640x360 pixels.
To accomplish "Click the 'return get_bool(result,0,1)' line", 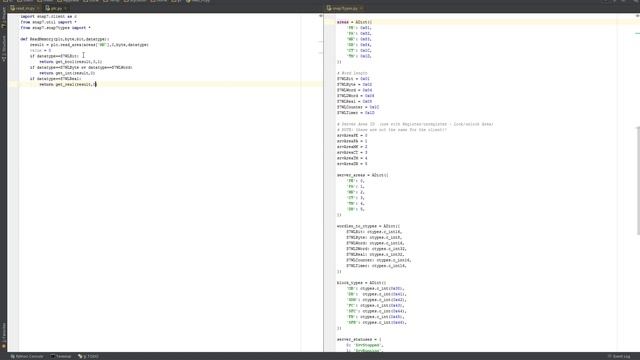I will [71, 62].
